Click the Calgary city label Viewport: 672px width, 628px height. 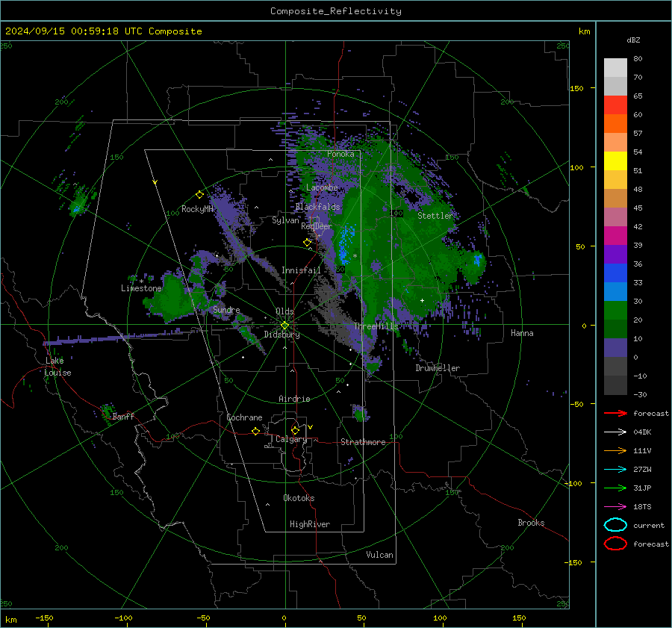[x=291, y=439]
